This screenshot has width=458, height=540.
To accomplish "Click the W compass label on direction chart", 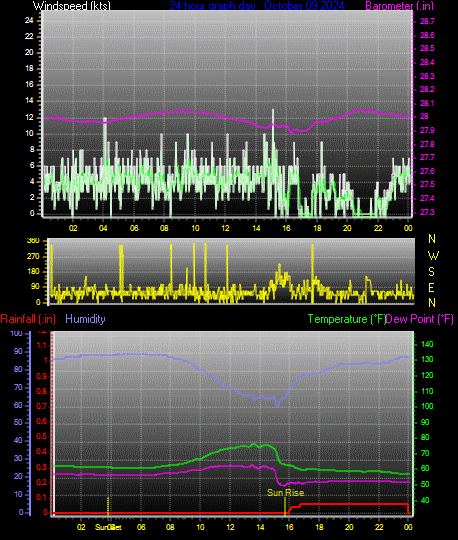I will (x=433, y=256).
